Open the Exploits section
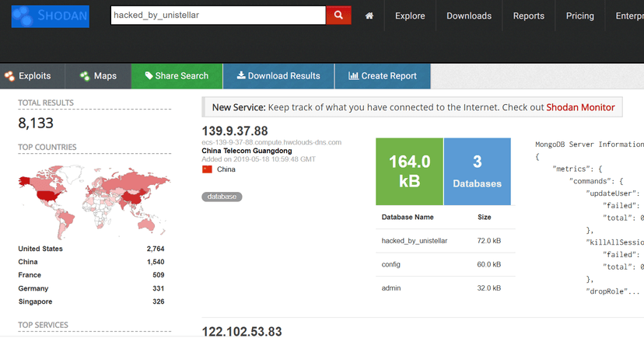Viewport: 644px width, 338px height. click(33, 76)
